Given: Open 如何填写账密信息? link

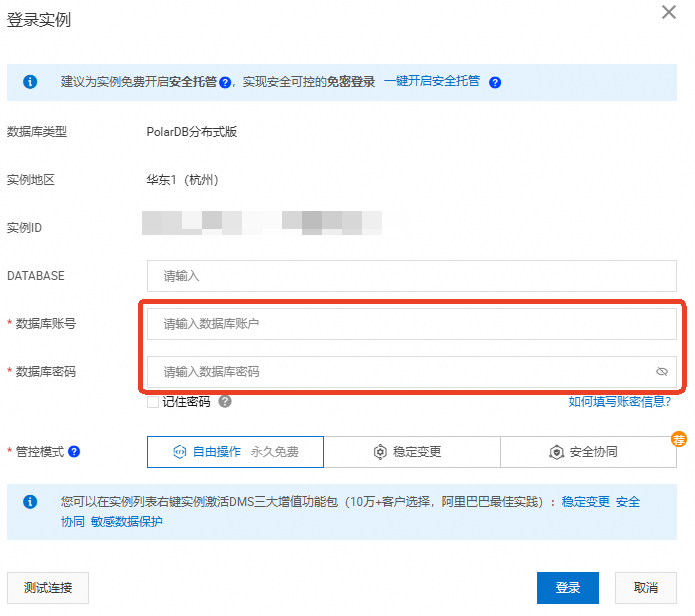Looking at the screenshot, I should click(620, 402).
